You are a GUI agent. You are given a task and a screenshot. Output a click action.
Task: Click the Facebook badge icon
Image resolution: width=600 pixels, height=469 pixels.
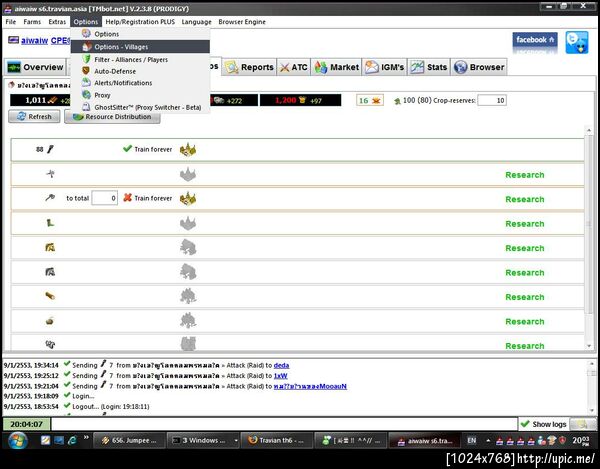(x=535, y=42)
